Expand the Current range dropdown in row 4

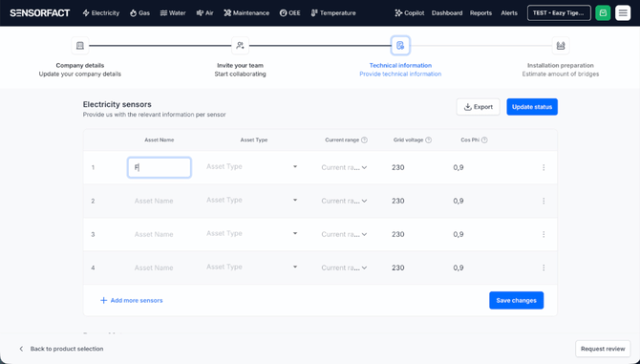[x=344, y=268]
